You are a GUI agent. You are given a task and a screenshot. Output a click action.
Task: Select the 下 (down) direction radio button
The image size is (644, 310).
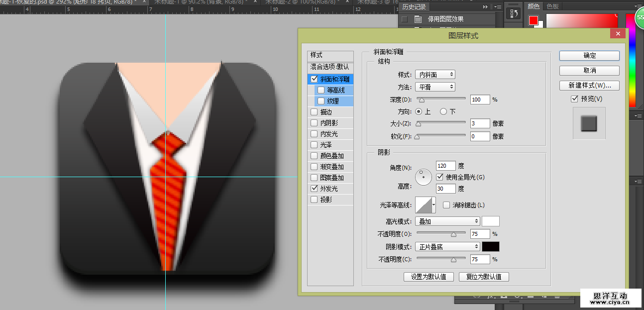(443, 111)
